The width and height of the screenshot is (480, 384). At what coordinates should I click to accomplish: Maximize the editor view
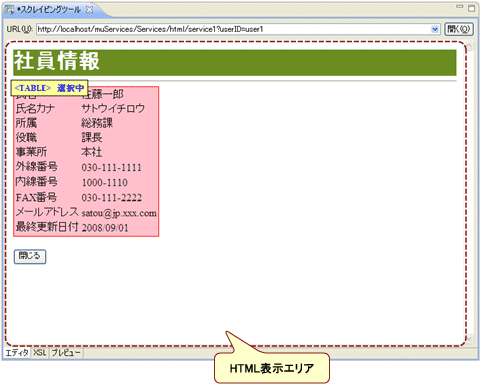tap(472, 8)
